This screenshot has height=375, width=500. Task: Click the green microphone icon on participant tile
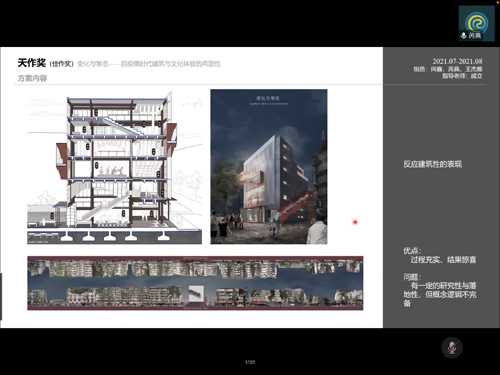click(464, 35)
